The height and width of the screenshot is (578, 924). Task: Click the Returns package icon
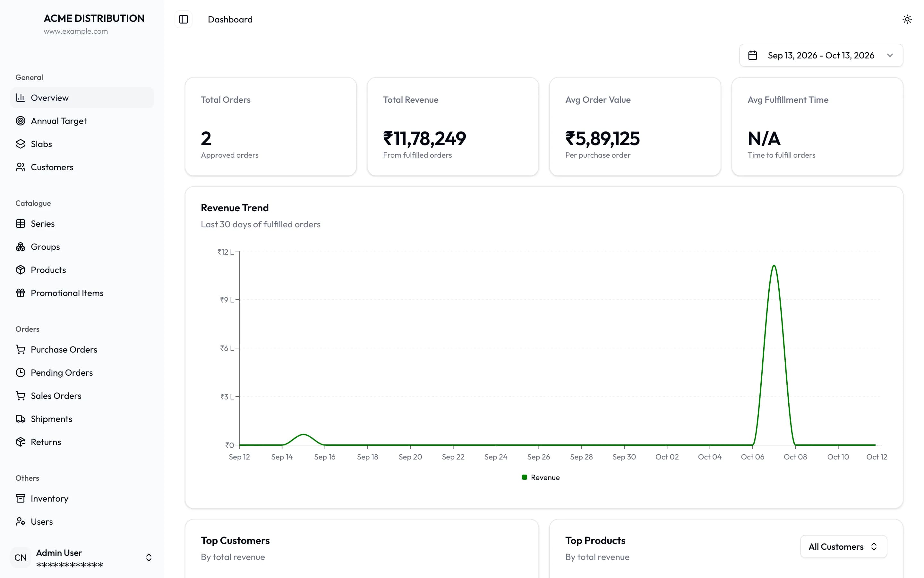pos(21,442)
